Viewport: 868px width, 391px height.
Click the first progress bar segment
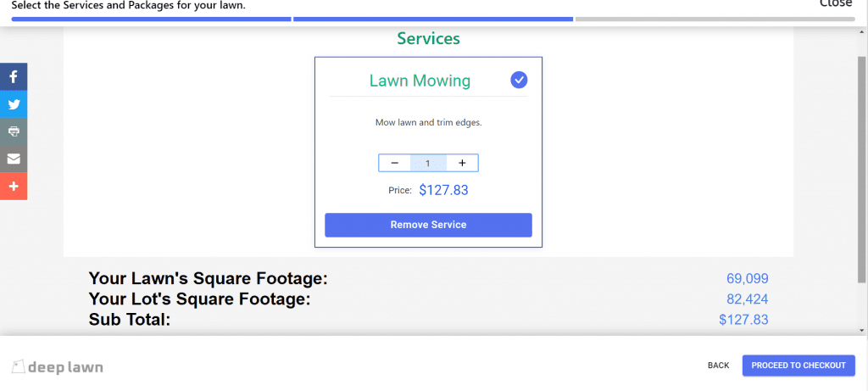tap(151, 19)
